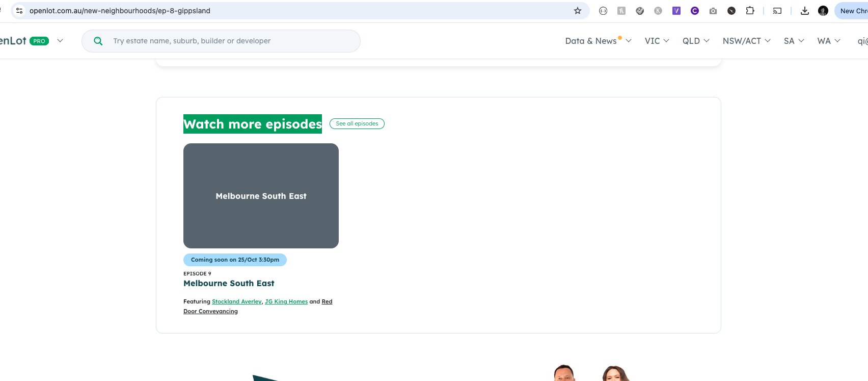
Task: Click the Melbourne South East episode thumbnail
Action: [x=261, y=196]
